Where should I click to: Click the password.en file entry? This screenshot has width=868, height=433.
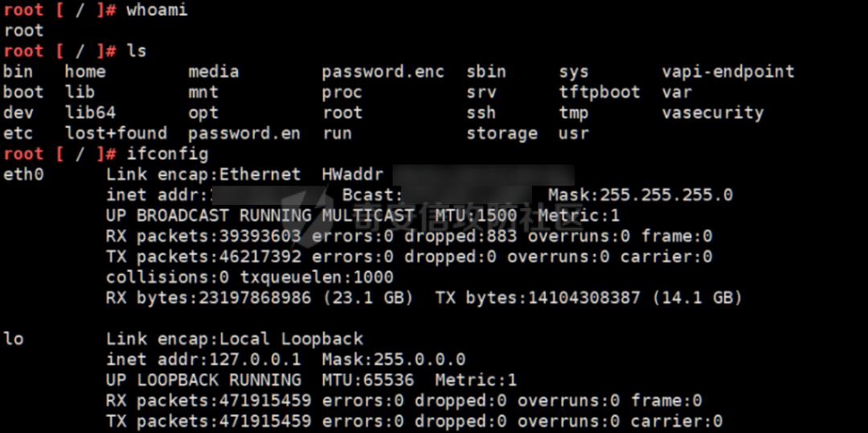pyautogui.click(x=244, y=134)
